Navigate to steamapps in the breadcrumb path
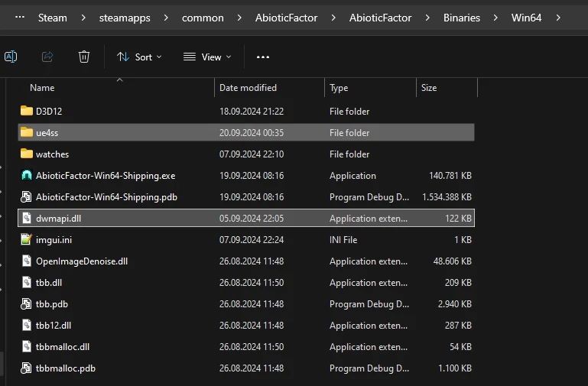This screenshot has width=588, height=386. tap(125, 18)
